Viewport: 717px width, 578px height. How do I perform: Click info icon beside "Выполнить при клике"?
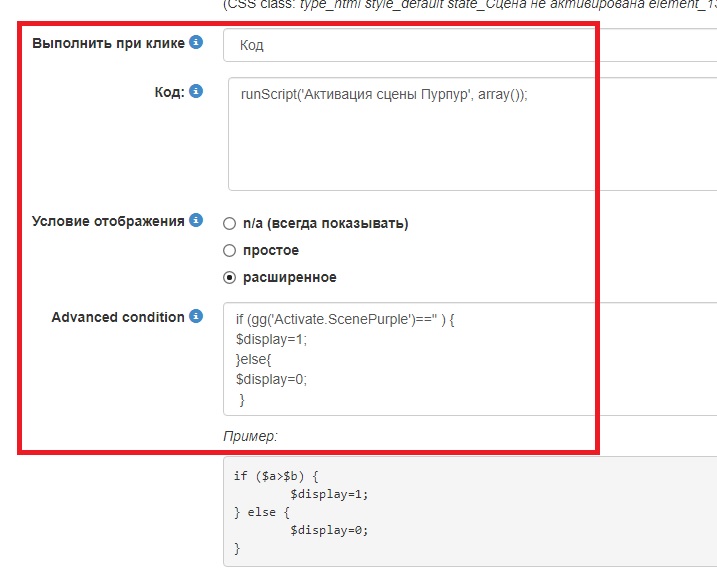coord(196,43)
